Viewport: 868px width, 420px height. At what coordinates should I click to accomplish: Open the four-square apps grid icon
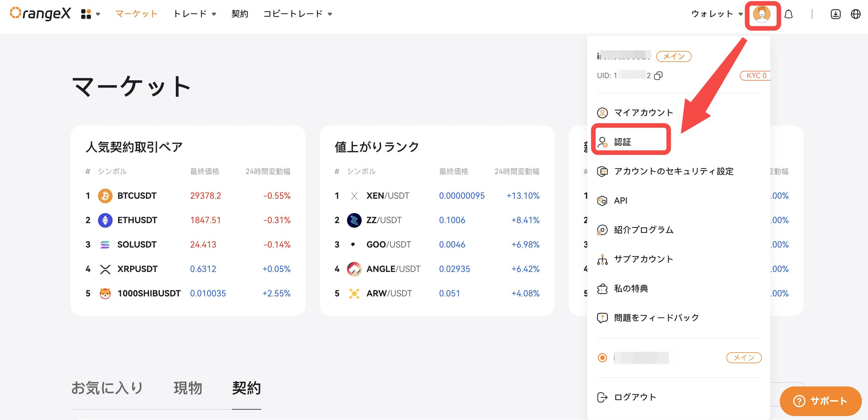coord(86,14)
